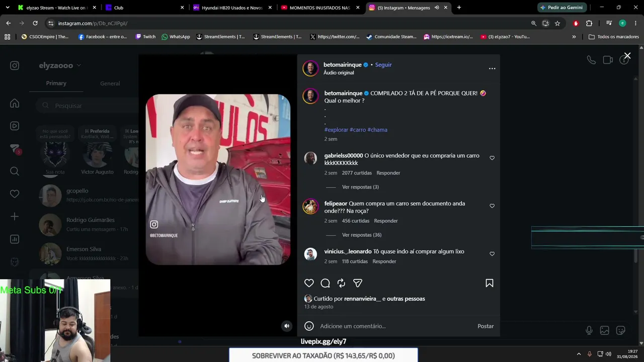Repost the video using the repost icon
This screenshot has height=362, width=644.
click(341, 283)
